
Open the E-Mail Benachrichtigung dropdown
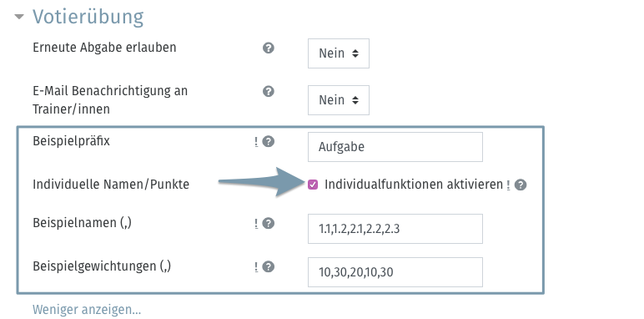(x=339, y=100)
